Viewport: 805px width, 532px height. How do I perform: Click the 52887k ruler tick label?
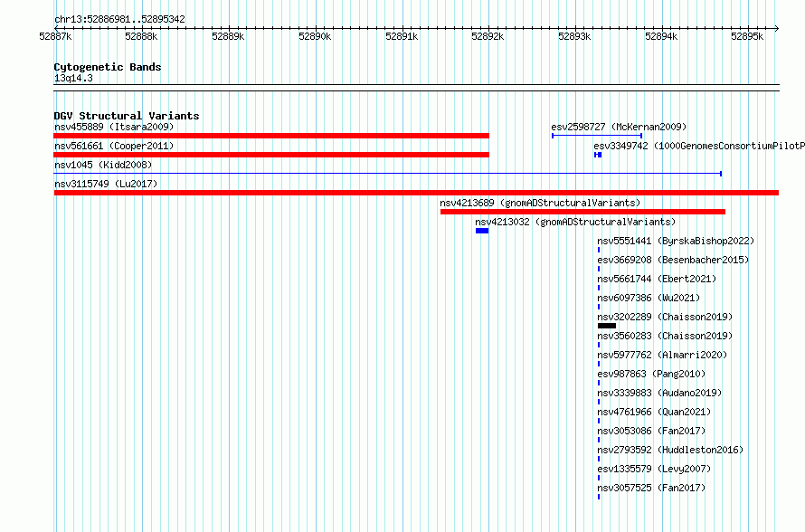pyautogui.click(x=55, y=36)
